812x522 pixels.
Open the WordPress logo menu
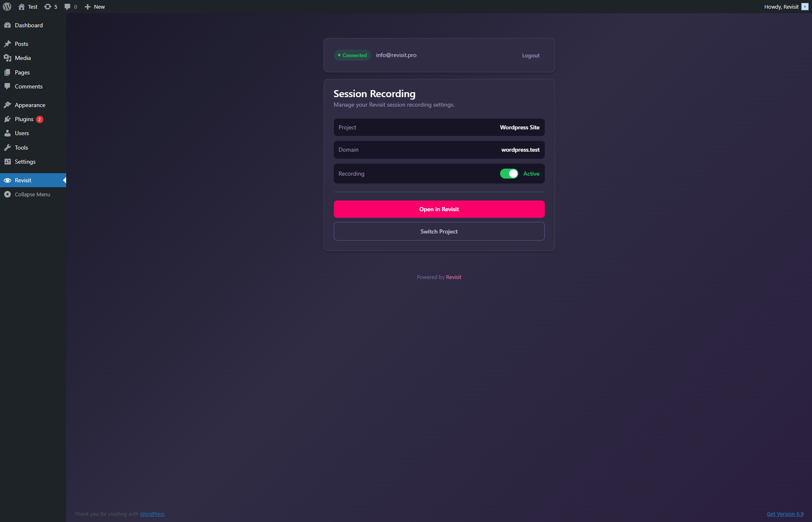click(7, 7)
